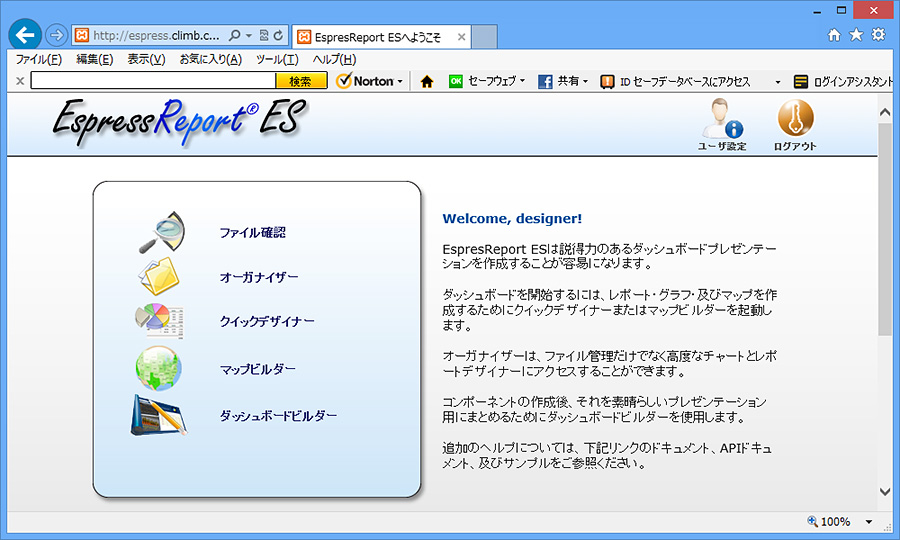Screen dimensions: 900x540
Task: Click the scrollbar up arrow
Action: (885, 112)
